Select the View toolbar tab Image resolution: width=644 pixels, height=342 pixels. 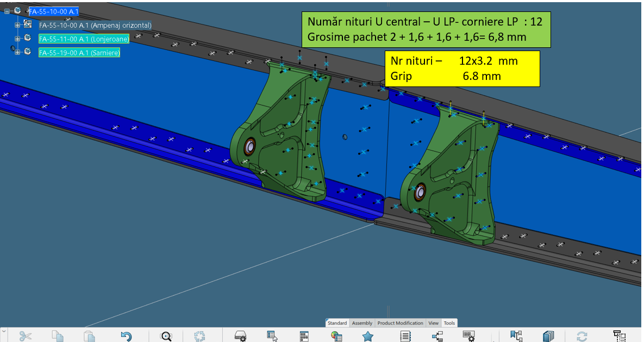click(433, 323)
